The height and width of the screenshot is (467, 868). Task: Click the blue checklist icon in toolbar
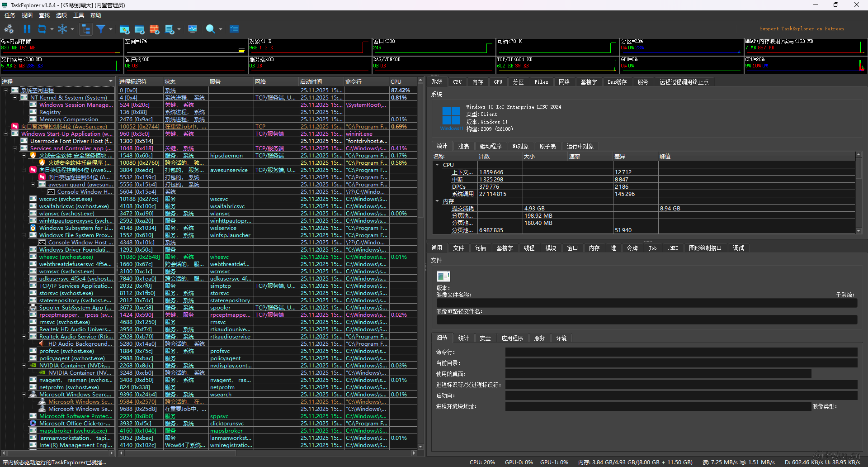[234, 29]
